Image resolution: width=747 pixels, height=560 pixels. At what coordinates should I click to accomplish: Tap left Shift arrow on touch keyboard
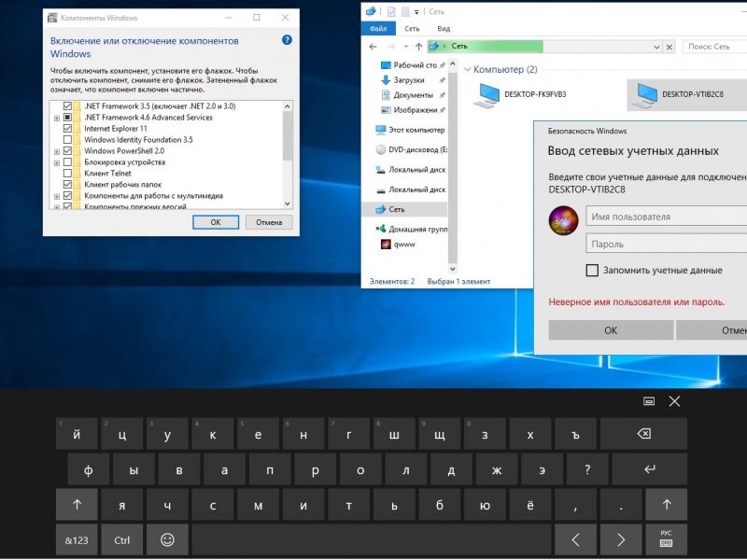(77, 505)
